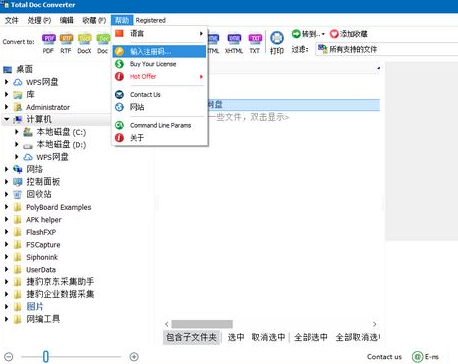The height and width of the screenshot is (364, 458).
Task: Click the E-ms icon in status bar
Action: (x=417, y=357)
